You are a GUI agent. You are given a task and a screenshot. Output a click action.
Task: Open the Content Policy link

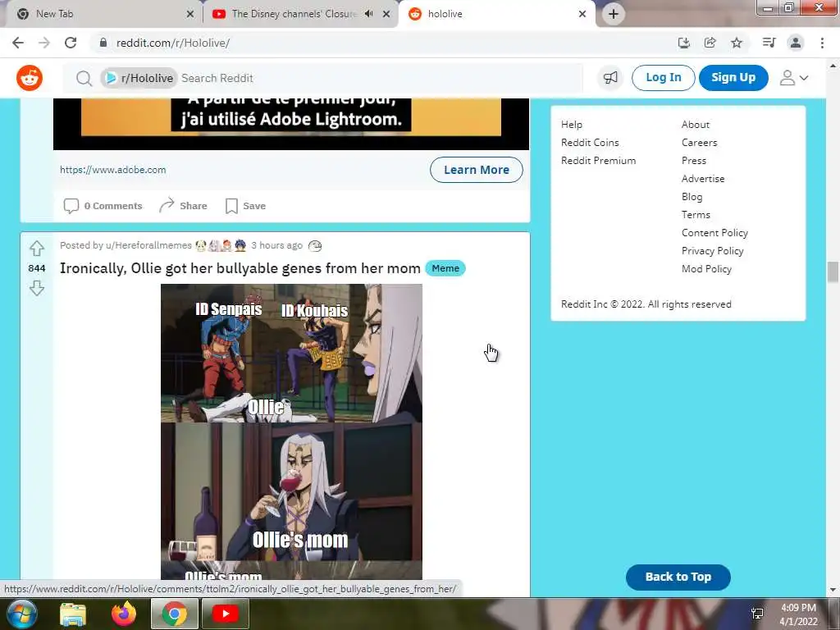[x=714, y=233]
